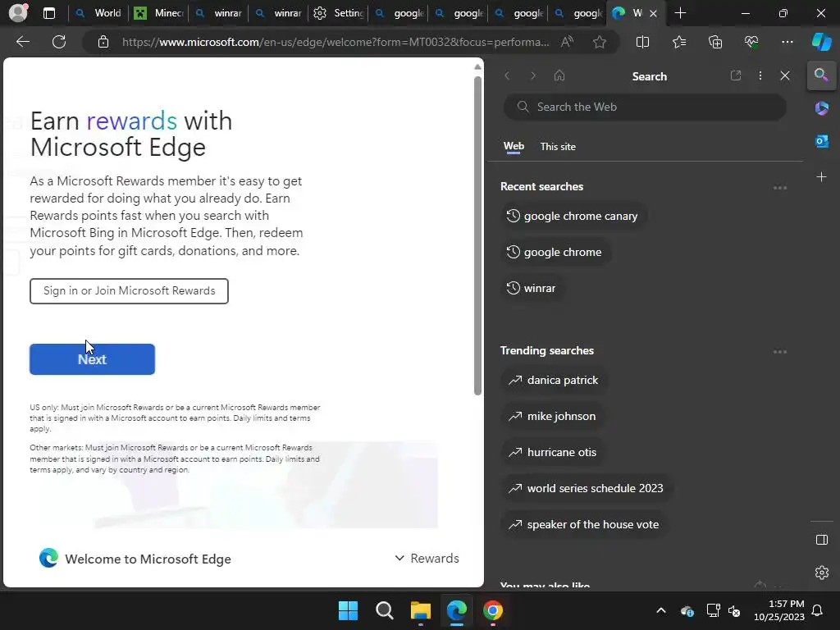Expand the Rewards section dropdown
Image resolution: width=840 pixels, height=630 pixels.
(x=427, y=558)
